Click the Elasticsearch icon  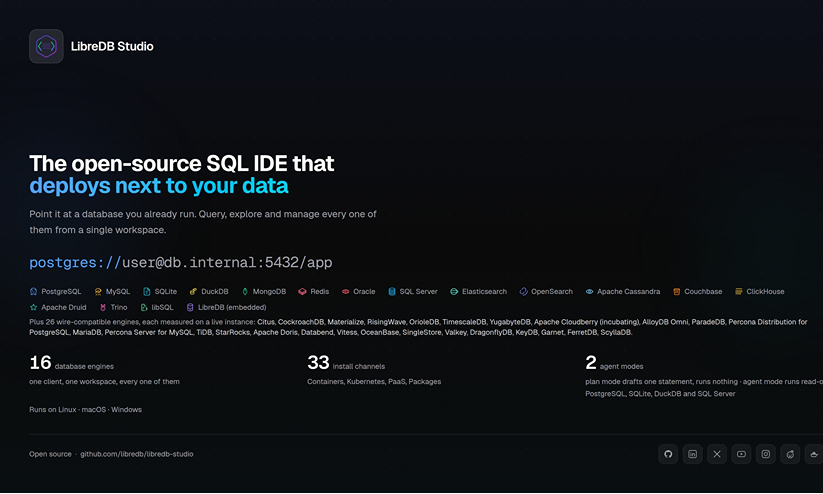[x=454, y=291]
